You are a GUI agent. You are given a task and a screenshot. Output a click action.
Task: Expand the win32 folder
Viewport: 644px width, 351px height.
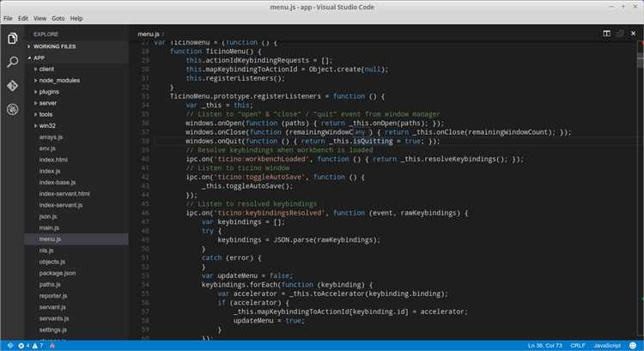coord(48,125)
